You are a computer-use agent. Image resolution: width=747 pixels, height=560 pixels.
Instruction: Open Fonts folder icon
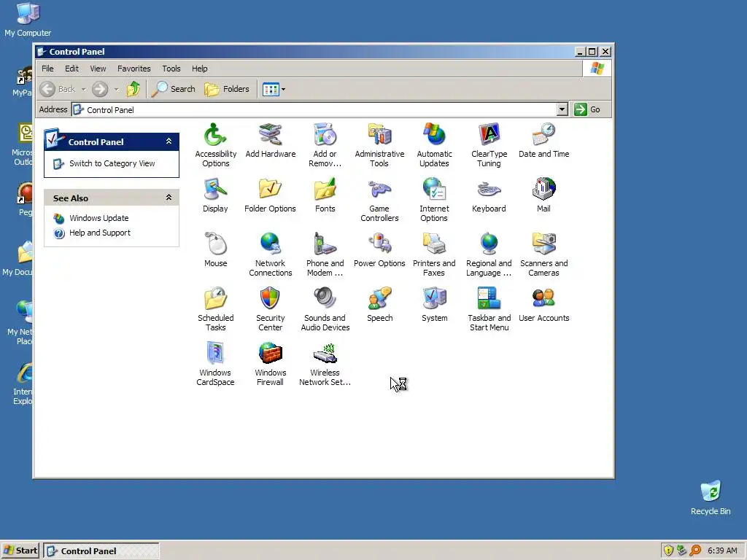(x=325, y=190)
